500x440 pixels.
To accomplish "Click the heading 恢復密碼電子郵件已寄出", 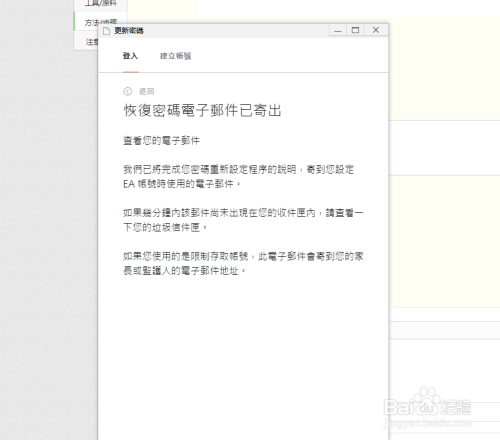I will pyautogui.click(x=203, y=110).
